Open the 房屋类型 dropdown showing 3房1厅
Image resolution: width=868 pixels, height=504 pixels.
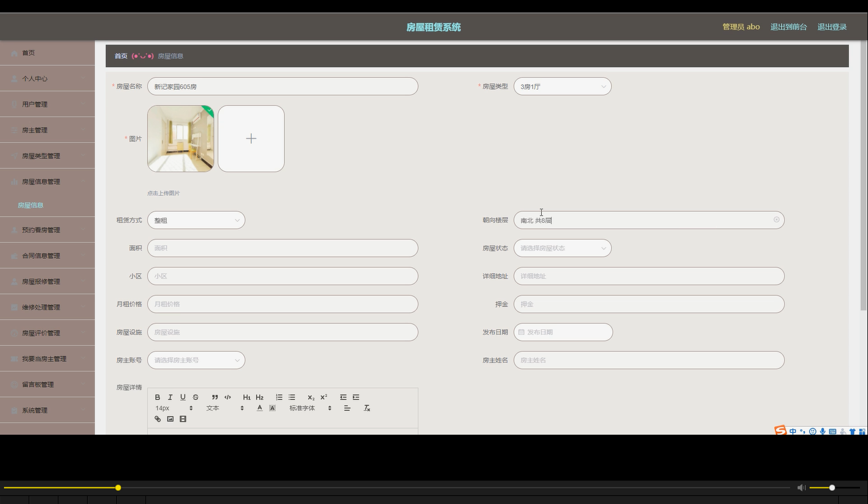[x=562, y=86]
